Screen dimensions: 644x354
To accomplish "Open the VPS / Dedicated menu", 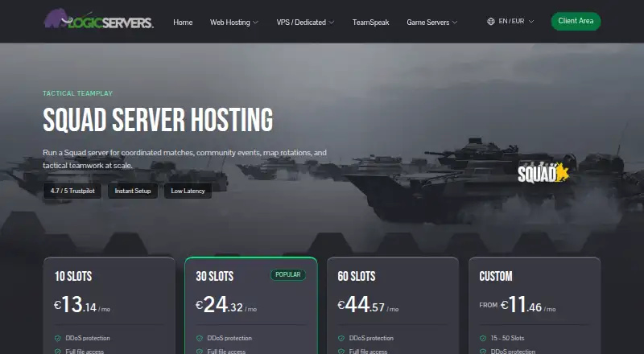I will coord(305,23).
